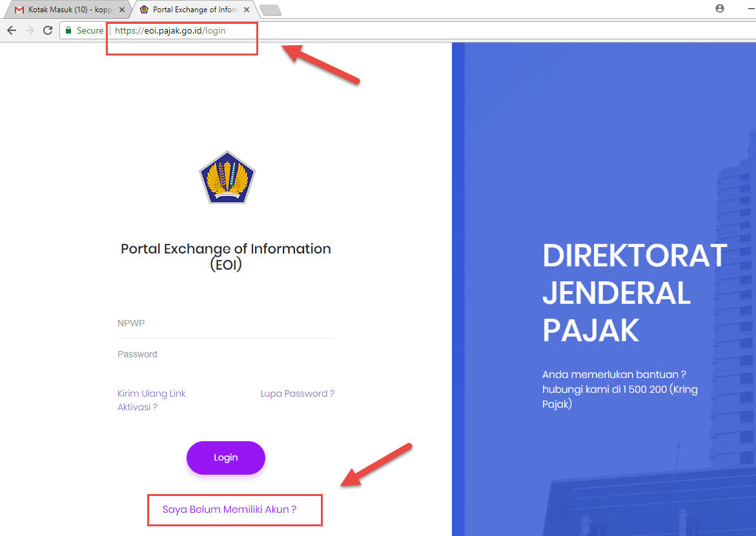Click DIREKTORAT JENDERAL PAJAK heading

click(635, 293)
